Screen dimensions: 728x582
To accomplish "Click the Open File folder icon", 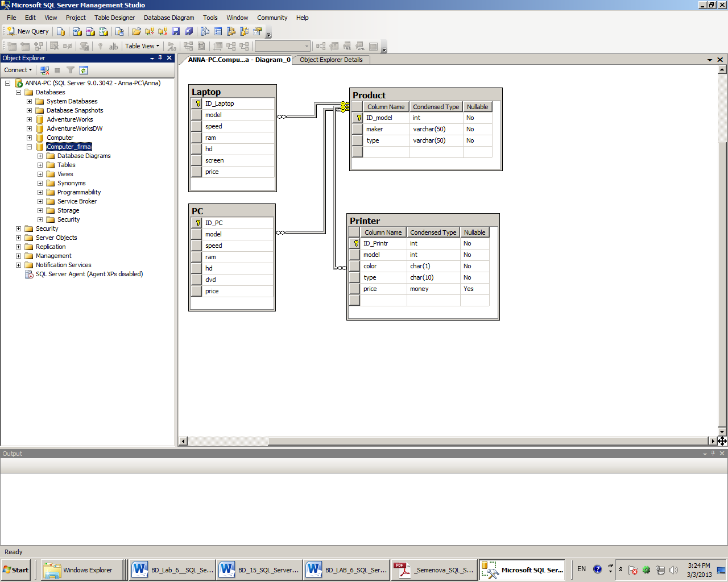I will coord(136,31).
